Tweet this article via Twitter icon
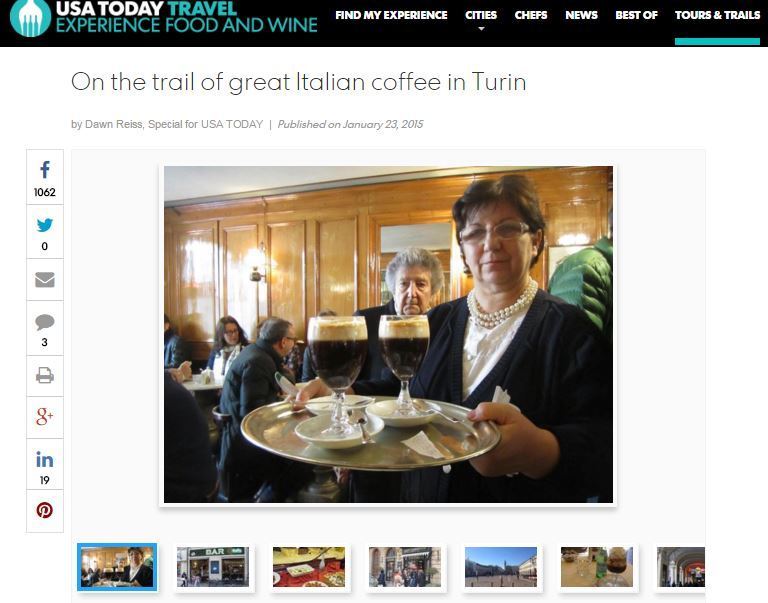The width and height of the screenshot is (768, 603). [x=45, y=225]
